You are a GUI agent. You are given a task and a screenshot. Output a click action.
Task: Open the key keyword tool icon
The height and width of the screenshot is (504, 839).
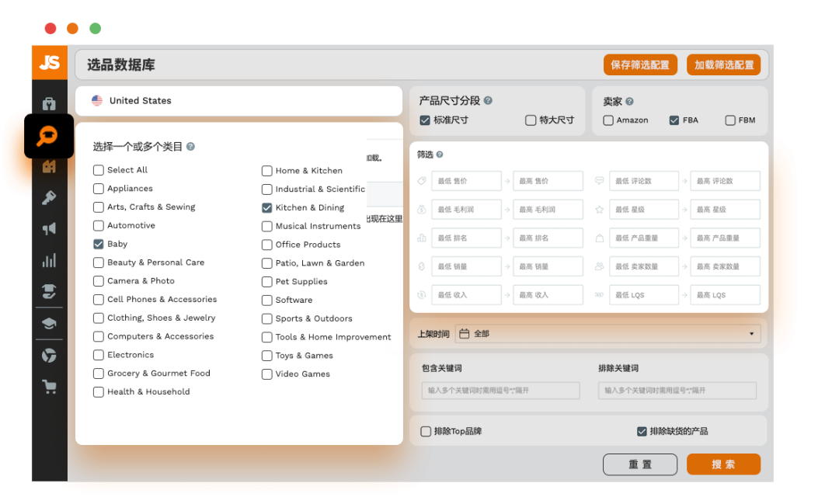tap(49, 198)
